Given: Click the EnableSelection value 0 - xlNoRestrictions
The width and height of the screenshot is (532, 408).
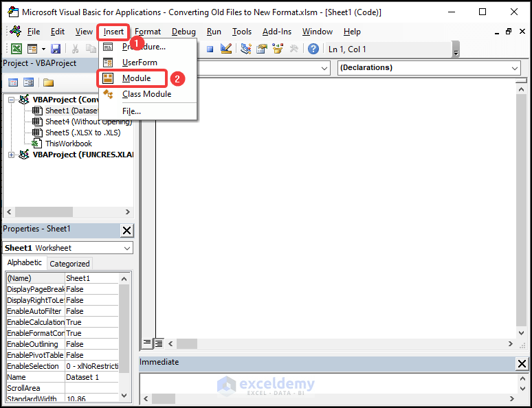Looking at the screenshot, I should tap(91, 366).
